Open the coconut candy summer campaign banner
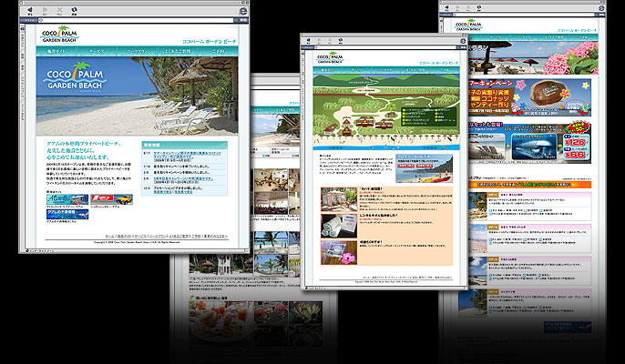Viewport: 625px width, 364px height. pos(529,97)
